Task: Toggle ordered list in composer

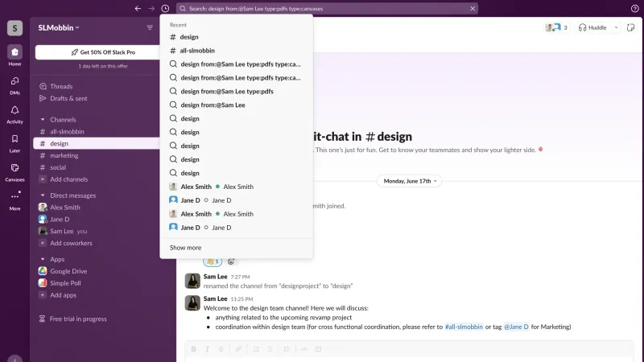Action: [x=256, y=349]
